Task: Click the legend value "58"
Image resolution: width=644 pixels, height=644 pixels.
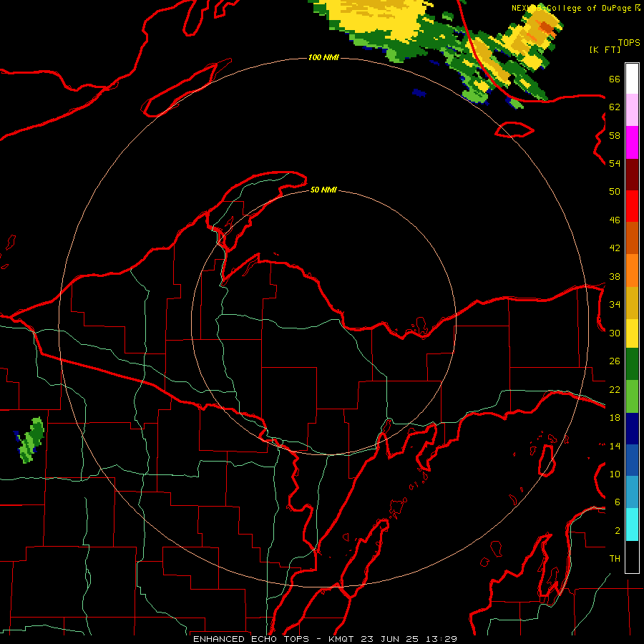Action: click(615, 135)
